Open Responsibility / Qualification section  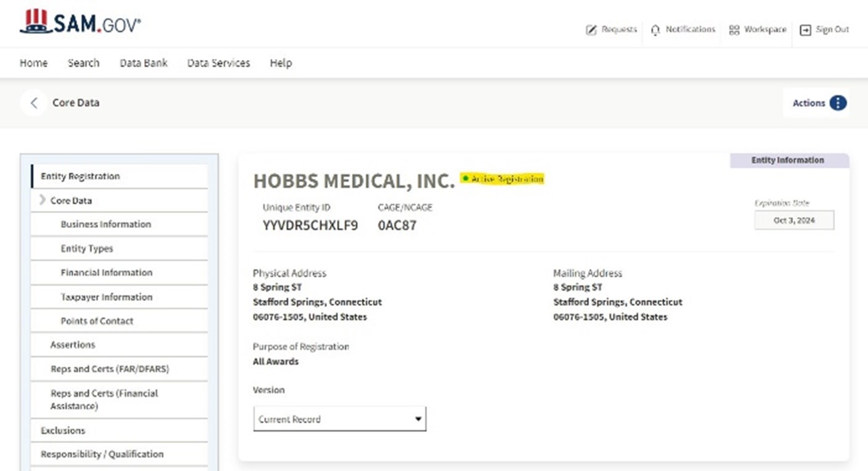[120, 454]
